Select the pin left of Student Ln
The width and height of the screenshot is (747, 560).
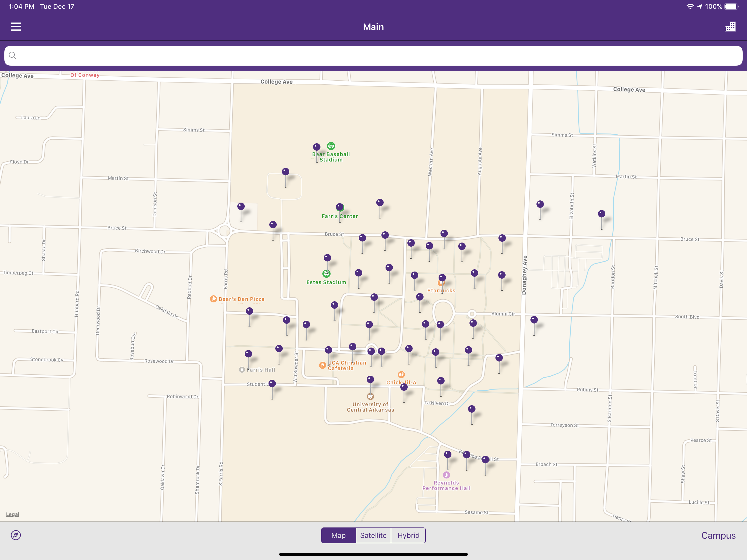tap(272, 384)
